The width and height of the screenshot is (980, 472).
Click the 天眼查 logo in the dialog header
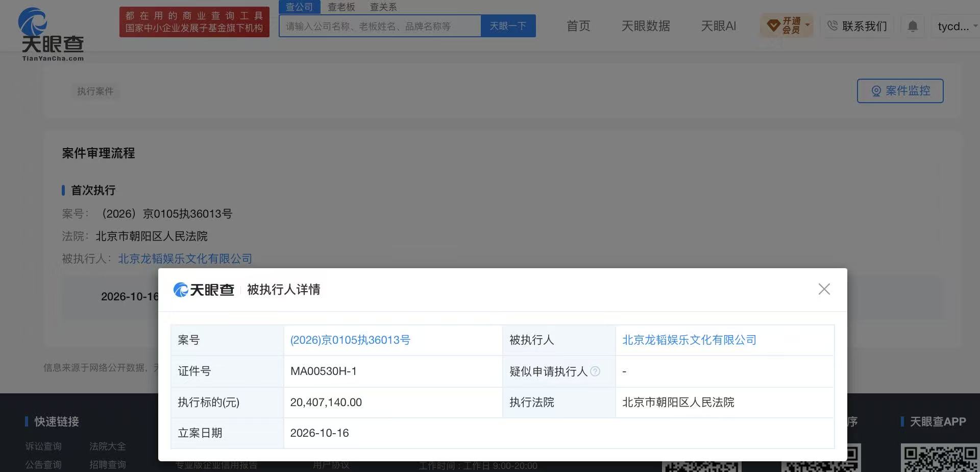pos(204,290)
